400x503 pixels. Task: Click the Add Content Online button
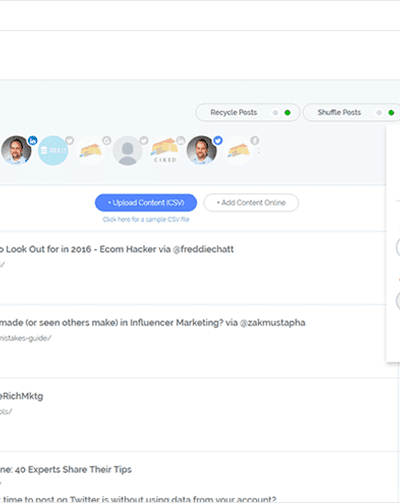coord(251,203)
